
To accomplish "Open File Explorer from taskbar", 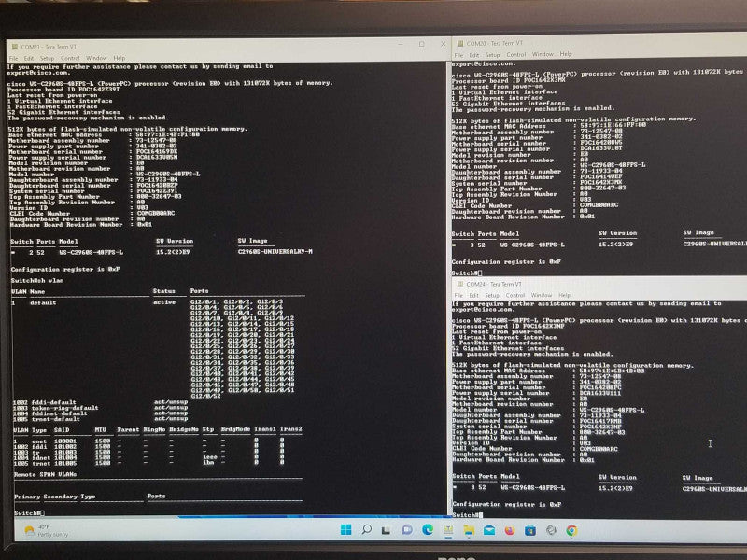I will click(469, 530).
